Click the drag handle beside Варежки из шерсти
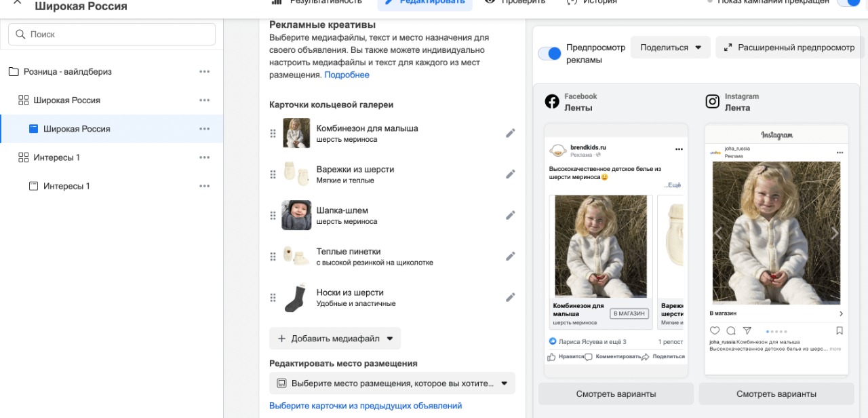The image size is (868, 418). click(x=273, y=174)
